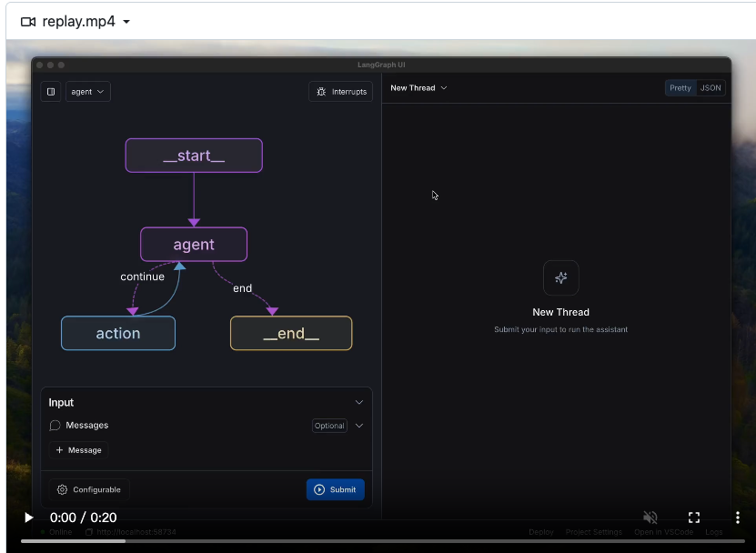Image resolution: width=756 pixels, height=553 pixels.
Task: Collapse the Messages field chevron
Action: coord(359,426)
